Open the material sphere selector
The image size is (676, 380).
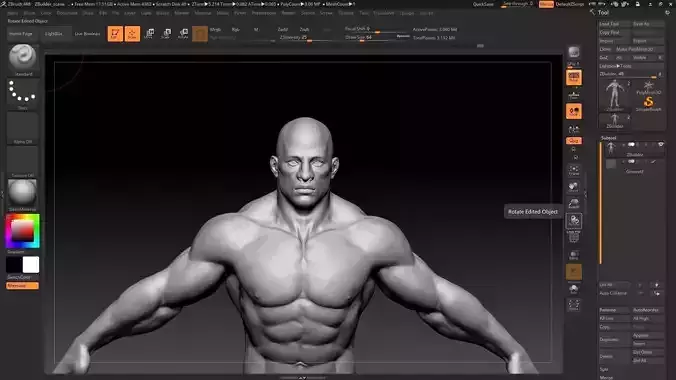[x=22, y=195]
